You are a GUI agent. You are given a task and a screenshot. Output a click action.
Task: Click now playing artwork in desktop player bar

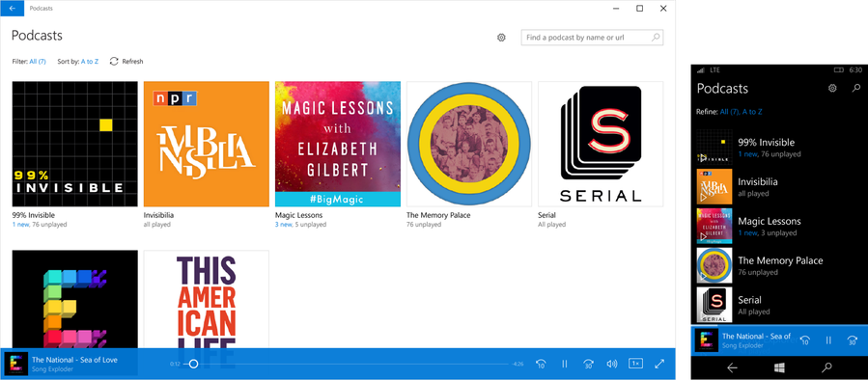pos(15,364)
